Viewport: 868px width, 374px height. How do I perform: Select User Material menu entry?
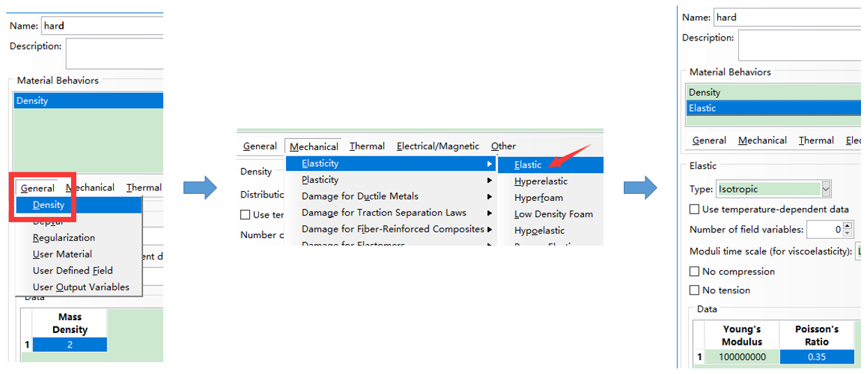click(62, 255)
